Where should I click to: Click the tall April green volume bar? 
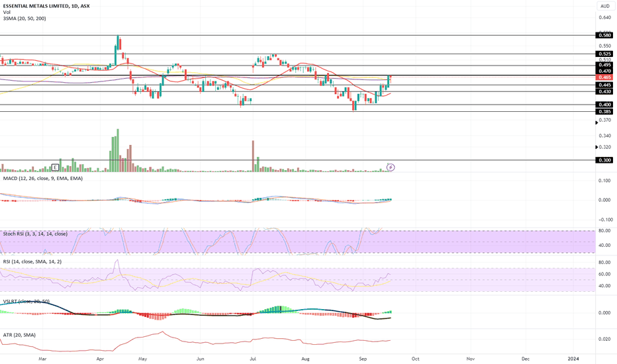point(118,150)
